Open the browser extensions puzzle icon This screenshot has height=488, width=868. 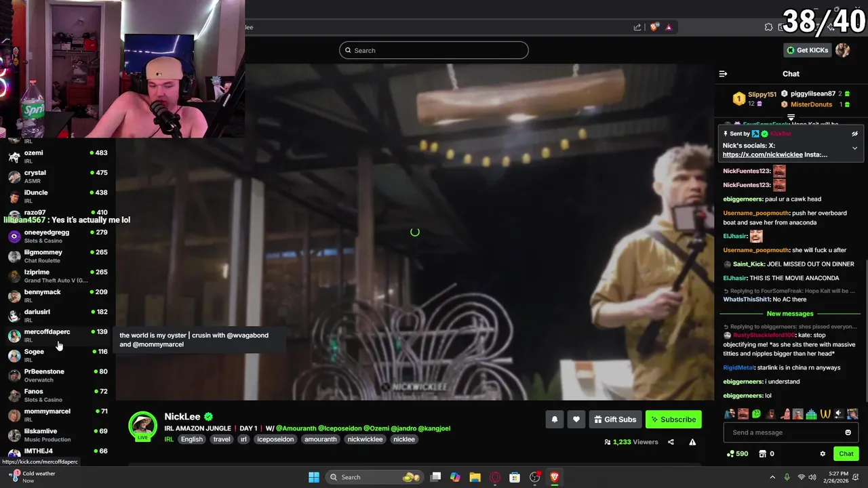click(x=768, y=27)
